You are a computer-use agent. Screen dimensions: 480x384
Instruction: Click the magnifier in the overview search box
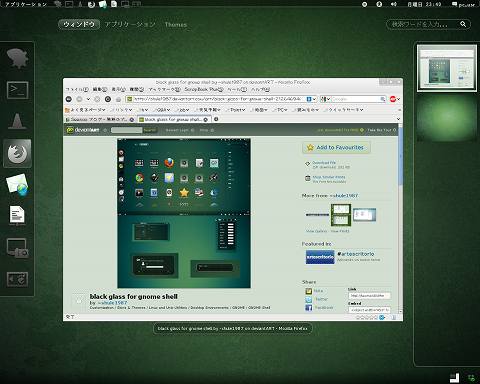[x=463, y=24]
